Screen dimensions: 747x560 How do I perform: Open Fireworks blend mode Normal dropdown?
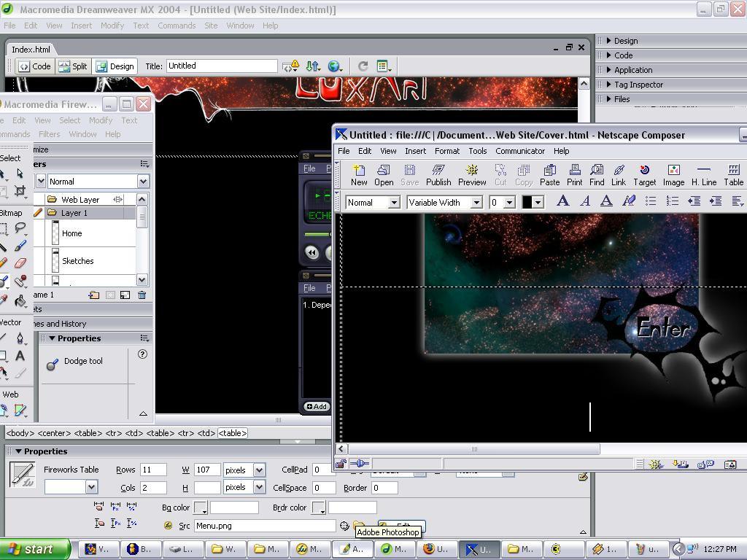pyautogui.click(x=143, y=182)
